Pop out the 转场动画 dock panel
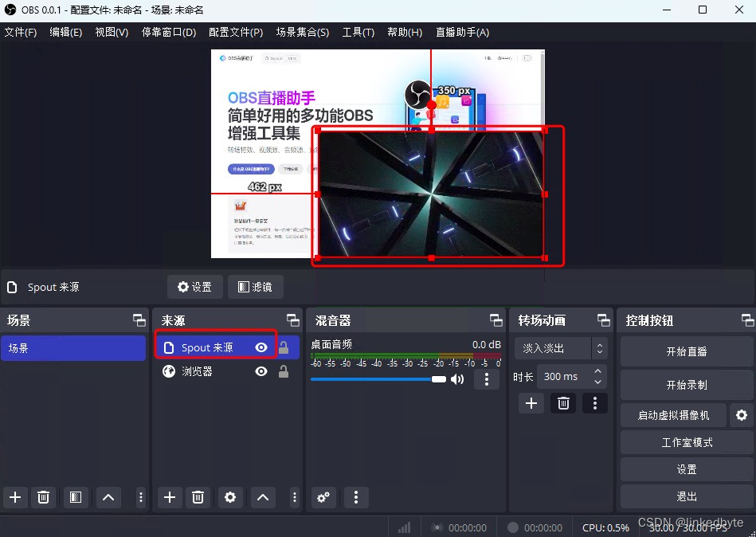This screenshot has height=537, width=756. [604, 320]
